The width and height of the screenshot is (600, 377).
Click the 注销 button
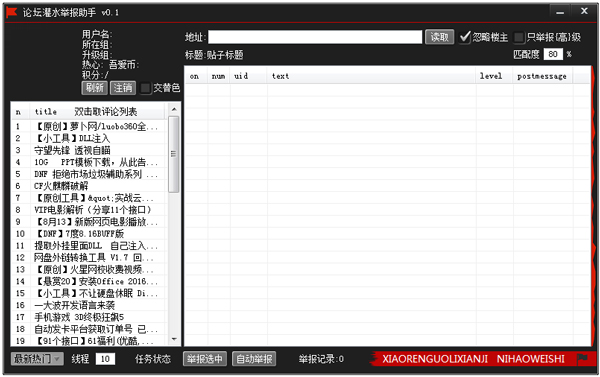tap(123, 88)
